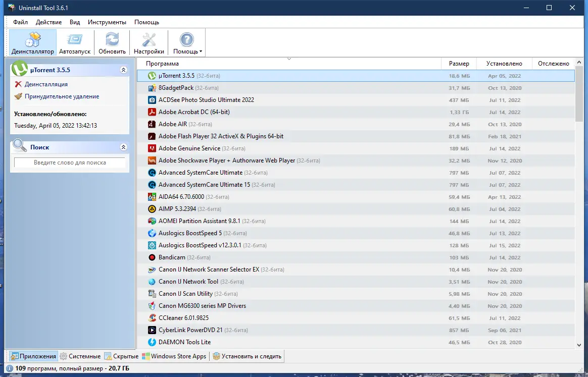
Task: Click the CCleaner icon
Action: click(x=152, y=318)
